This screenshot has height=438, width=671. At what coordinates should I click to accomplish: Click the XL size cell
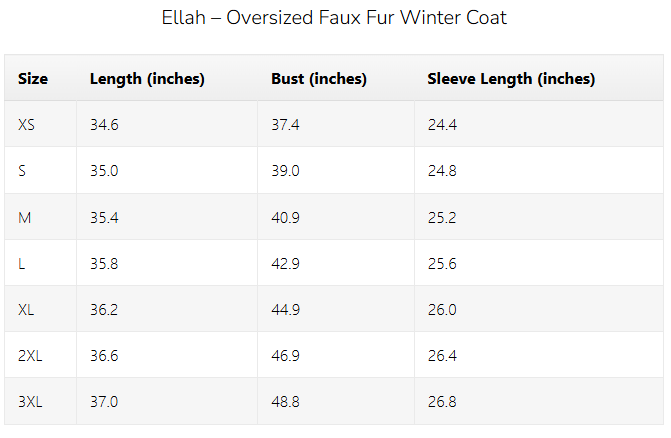coord(27,309)
